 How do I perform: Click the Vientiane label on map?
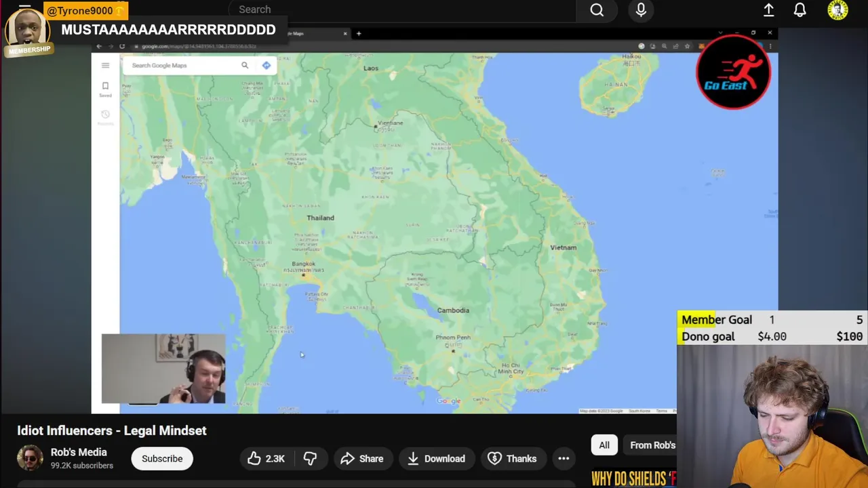click(390, 123)
